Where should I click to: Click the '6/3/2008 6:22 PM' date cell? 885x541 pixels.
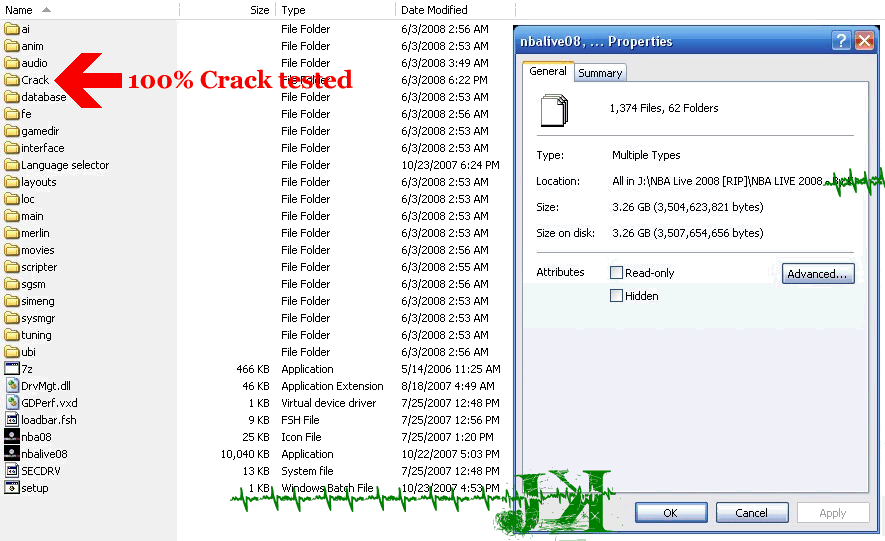pos(444,80)
